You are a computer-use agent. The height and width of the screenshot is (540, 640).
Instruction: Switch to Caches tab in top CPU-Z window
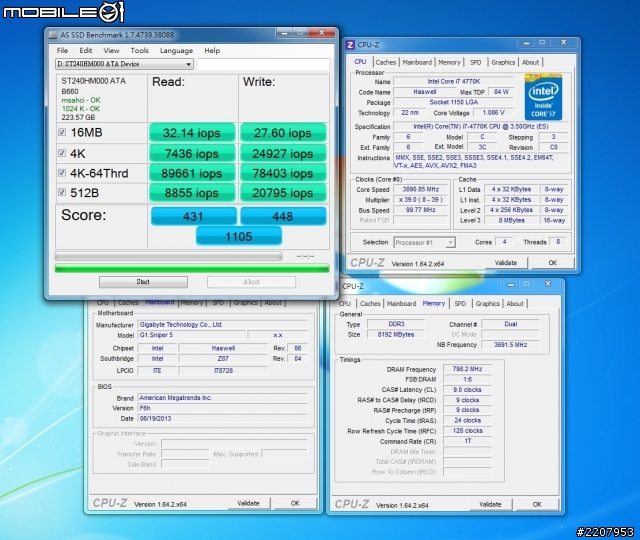386,62
